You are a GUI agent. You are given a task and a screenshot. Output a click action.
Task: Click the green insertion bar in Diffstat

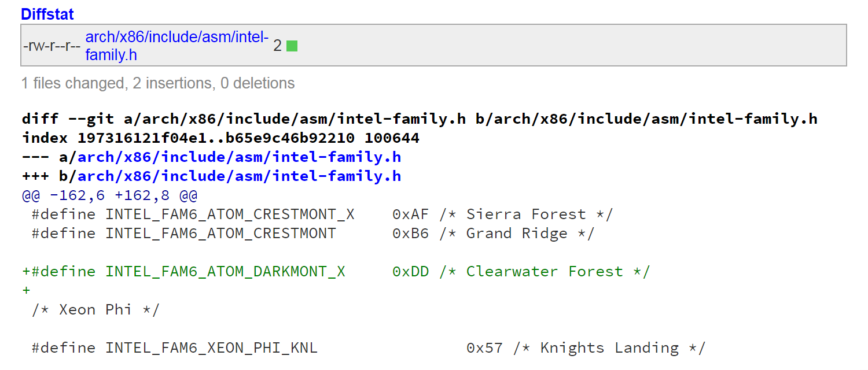click(x=292, y=46)
